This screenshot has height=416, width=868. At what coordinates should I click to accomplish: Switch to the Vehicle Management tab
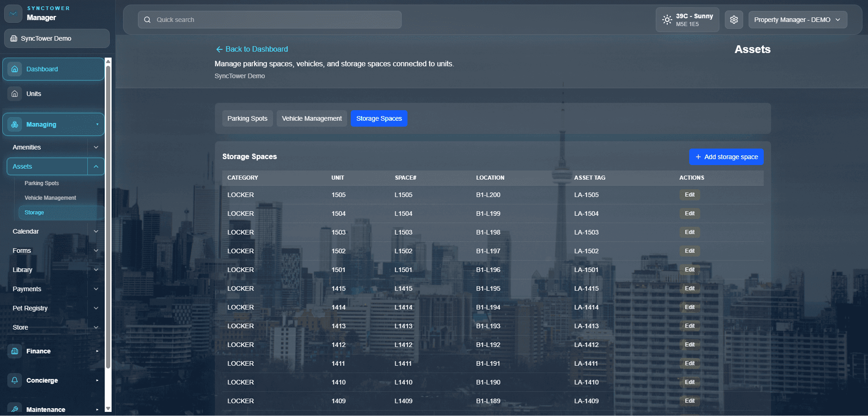[312, 118]
